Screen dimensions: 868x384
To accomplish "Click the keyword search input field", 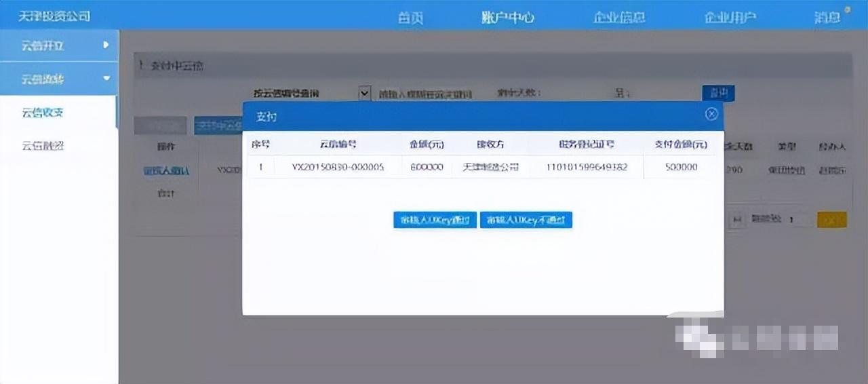I will 425,94.
